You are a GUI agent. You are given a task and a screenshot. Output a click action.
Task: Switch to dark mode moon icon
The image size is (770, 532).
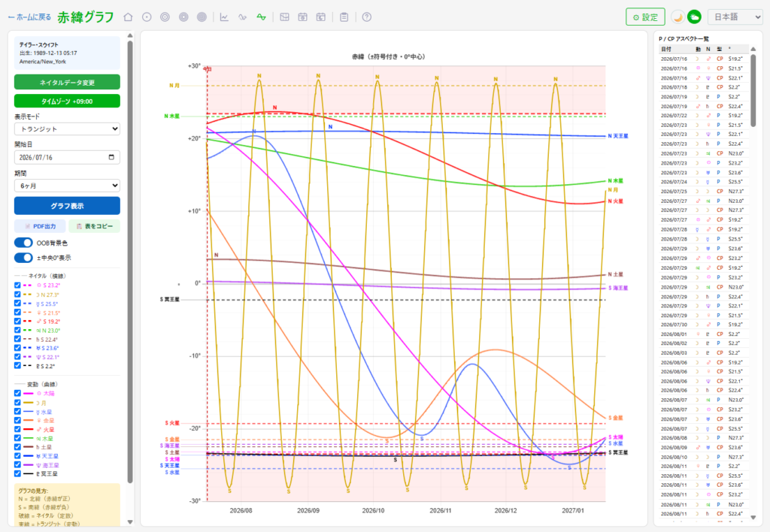click(678, 17)
